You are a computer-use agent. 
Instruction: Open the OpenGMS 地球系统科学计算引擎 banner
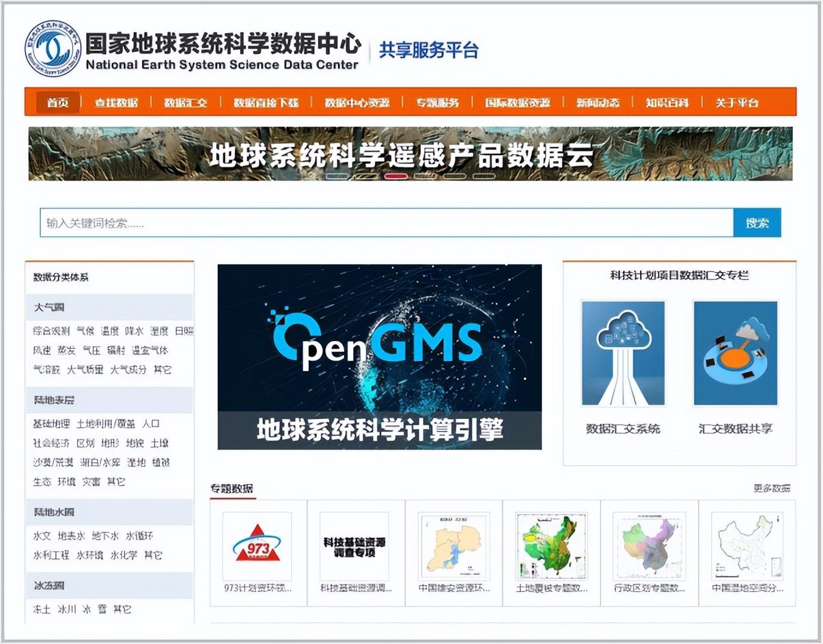pos(380,356)
